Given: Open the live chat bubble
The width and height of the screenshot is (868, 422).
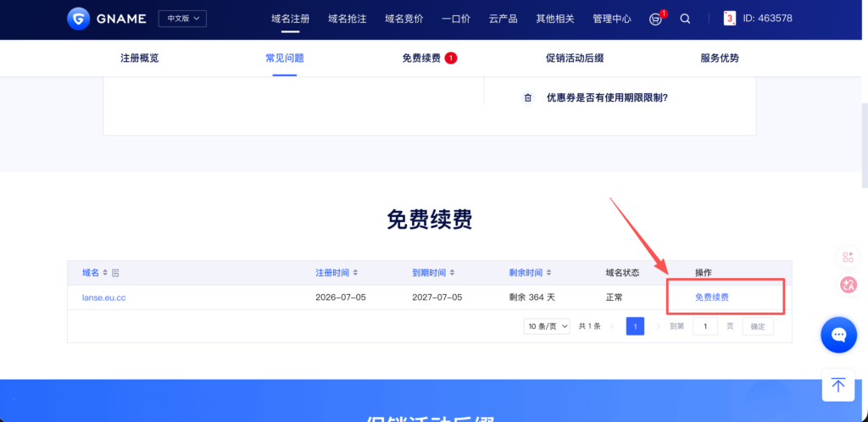Looking at the screenshot, I should [838, 336].
